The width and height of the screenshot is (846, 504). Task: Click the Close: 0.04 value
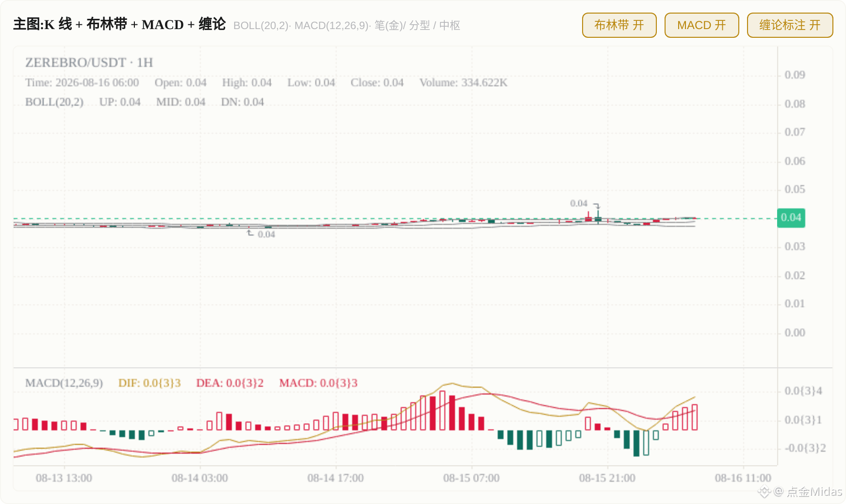[377, 83]
